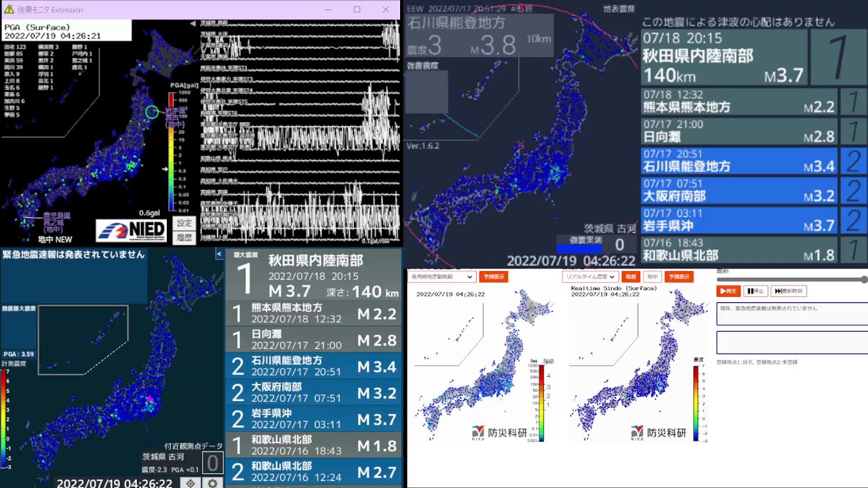This screenshot has height=488, width=868.
Task: Open 履歴 history in 強震モニタ Extension
Action: [x=184, y=237]
